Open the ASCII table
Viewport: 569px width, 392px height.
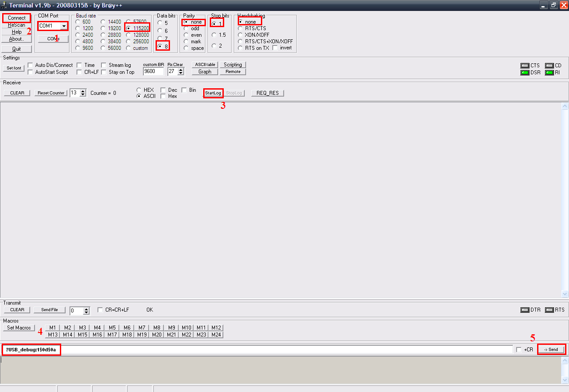tap(205, 65)
